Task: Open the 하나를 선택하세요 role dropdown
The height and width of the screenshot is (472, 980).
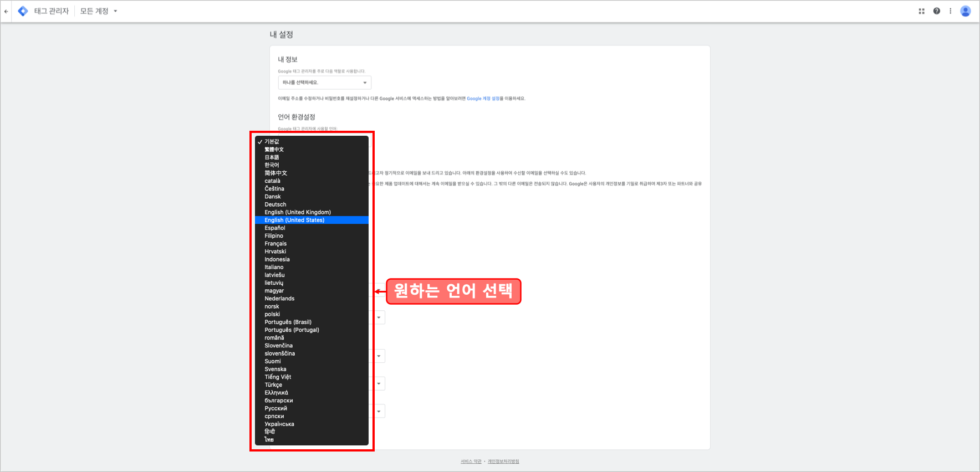Action: coord(324,83)
